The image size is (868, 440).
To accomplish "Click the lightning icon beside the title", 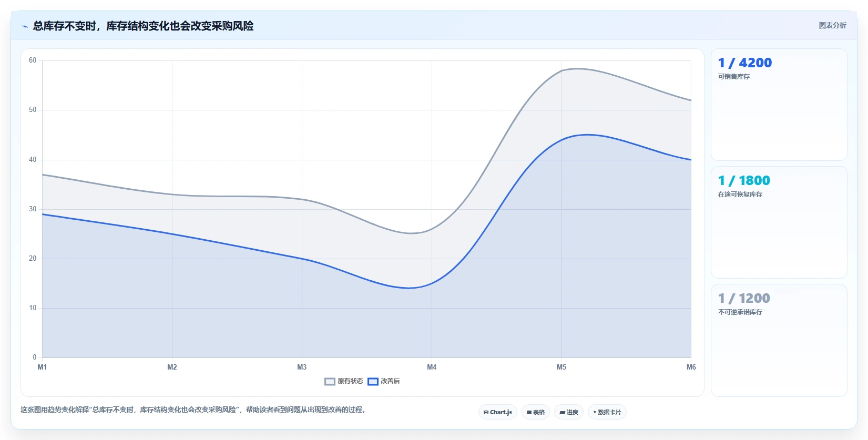I will pos(25,26).
